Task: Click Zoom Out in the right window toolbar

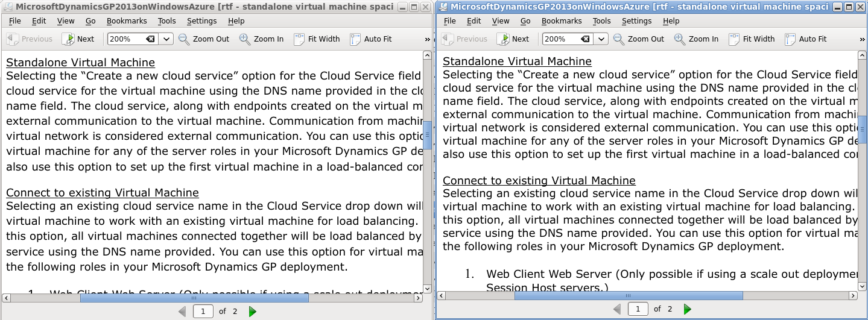Action: pos(639,39)
